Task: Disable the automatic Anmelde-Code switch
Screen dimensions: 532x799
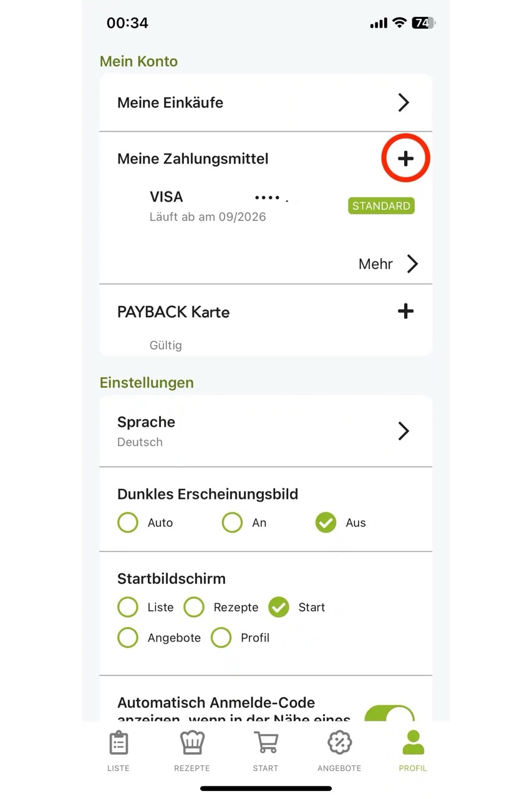Action: pos(389,715)
